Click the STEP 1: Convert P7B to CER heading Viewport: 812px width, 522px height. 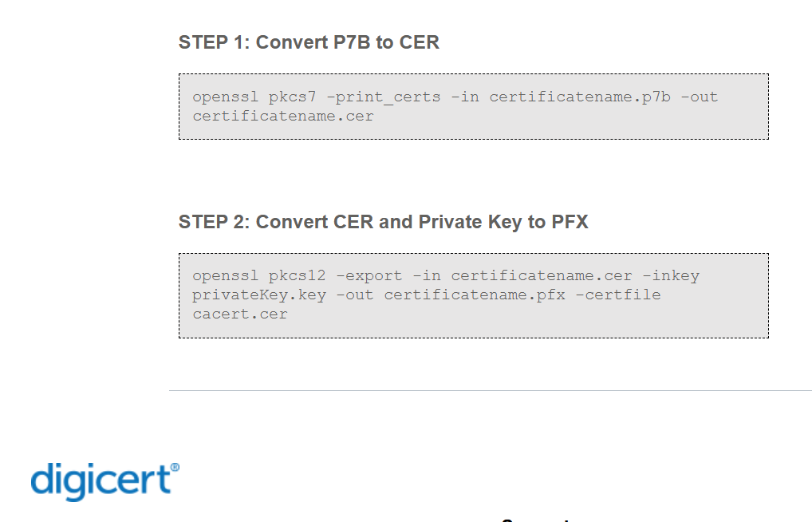[309, 42]
